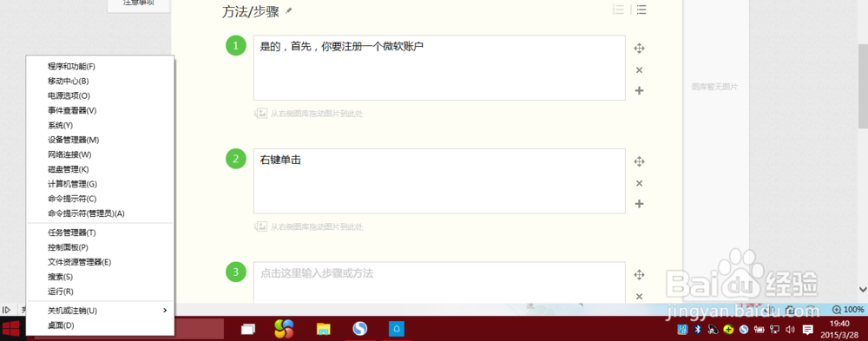Click step 2 text box with 右键单击
The image size is (868, 341).
pos(439,181)
